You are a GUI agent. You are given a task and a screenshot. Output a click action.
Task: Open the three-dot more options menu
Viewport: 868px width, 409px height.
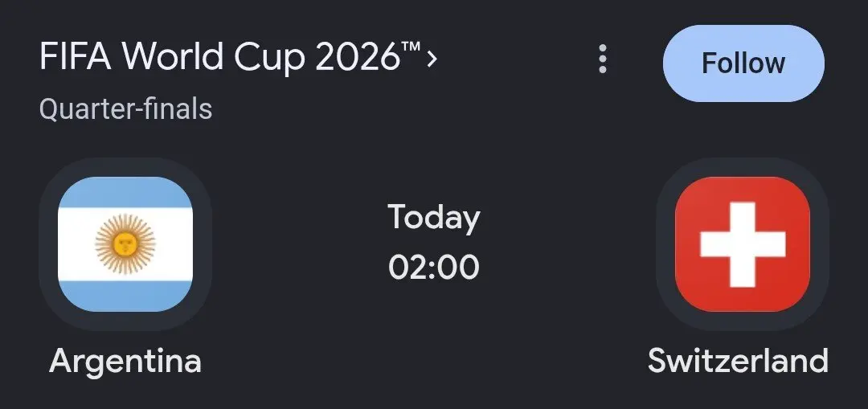pyautogui.click(x=603, y=59)
